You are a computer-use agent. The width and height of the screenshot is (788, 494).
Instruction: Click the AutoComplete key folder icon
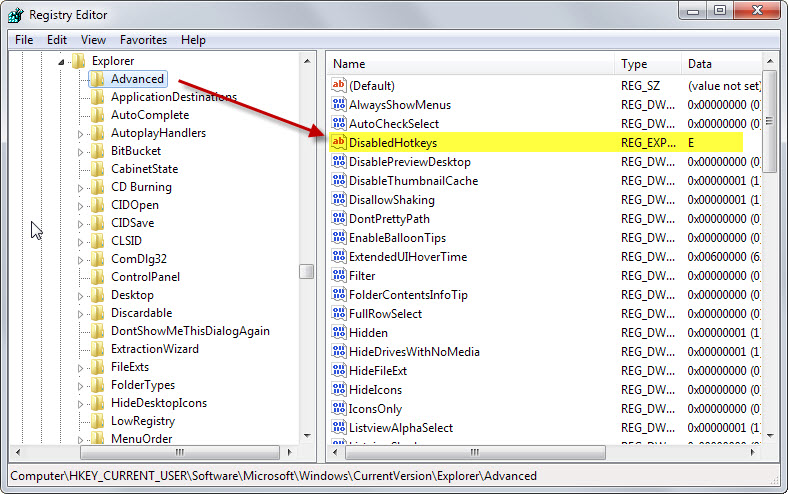pos(98,115)
